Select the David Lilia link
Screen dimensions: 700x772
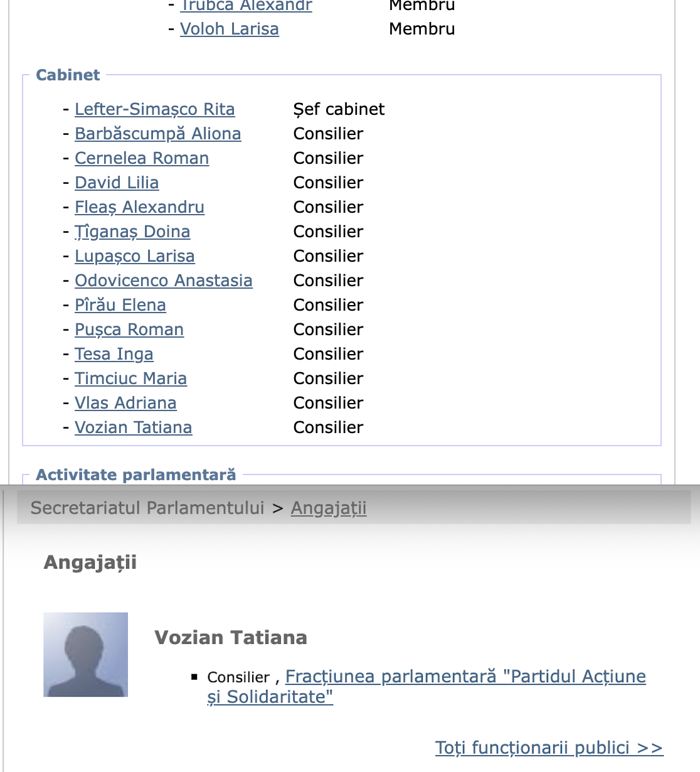pyautogui.click(x=116, y=183)
